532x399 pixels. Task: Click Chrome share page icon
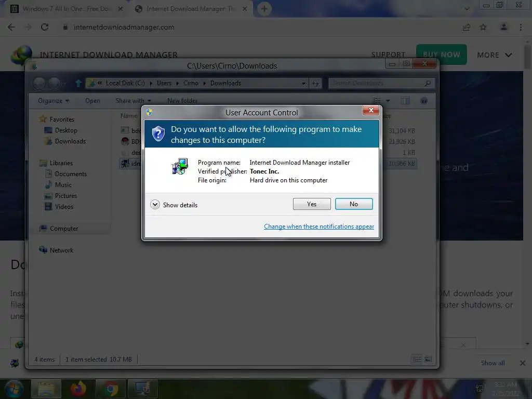467,27
